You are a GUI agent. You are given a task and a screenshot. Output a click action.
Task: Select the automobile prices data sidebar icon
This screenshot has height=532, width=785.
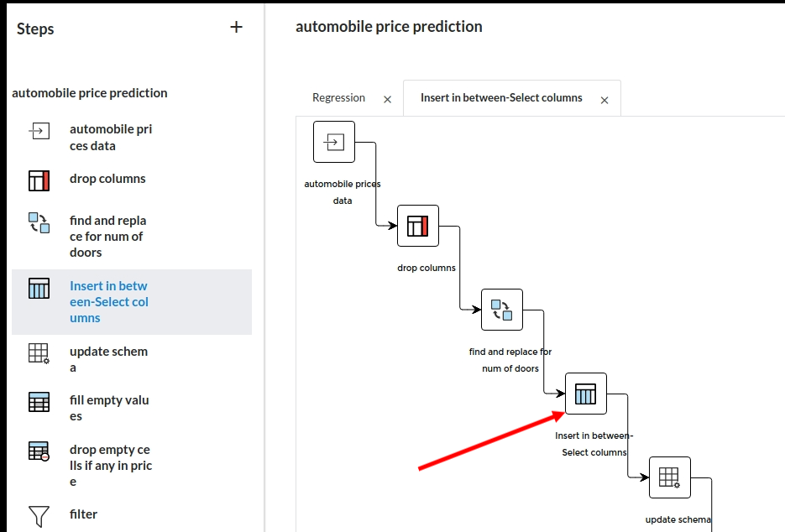point(39,131)
